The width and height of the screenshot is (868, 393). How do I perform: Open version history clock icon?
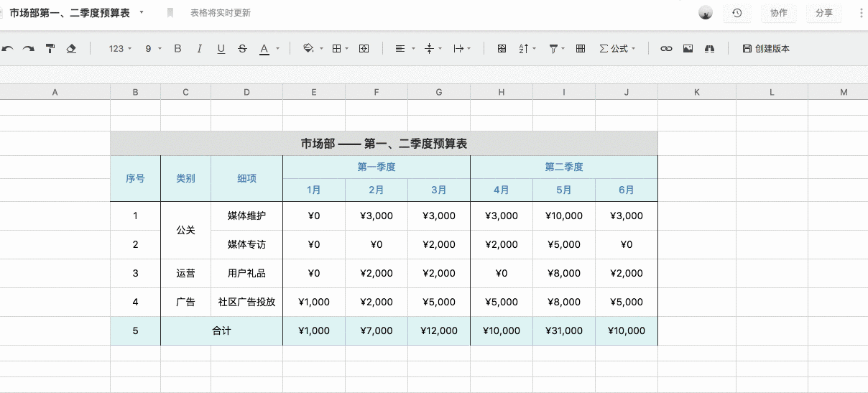point(737,13)
